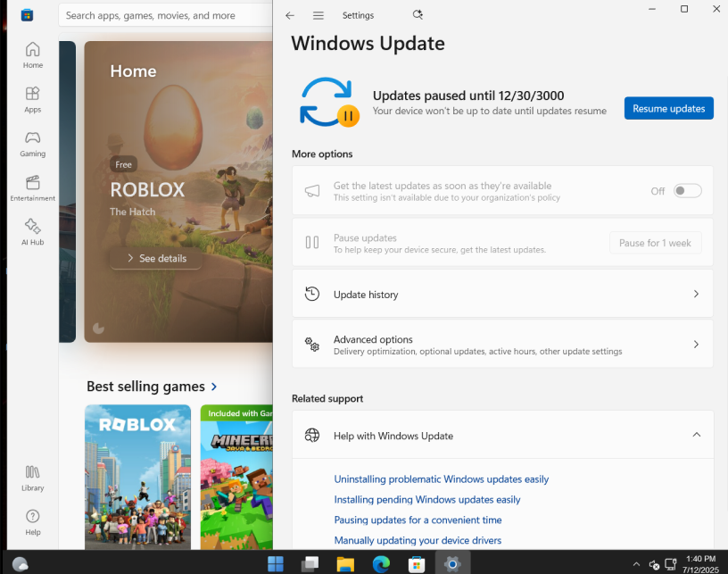Open Home in Microsoft Store sidebar
The image size is (728, 574).
[32, 54]
